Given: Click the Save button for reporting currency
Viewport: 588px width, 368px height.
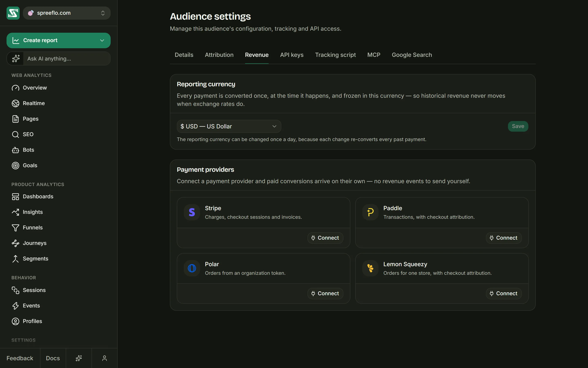Looking at the screenshot, I should click(518, 126).
